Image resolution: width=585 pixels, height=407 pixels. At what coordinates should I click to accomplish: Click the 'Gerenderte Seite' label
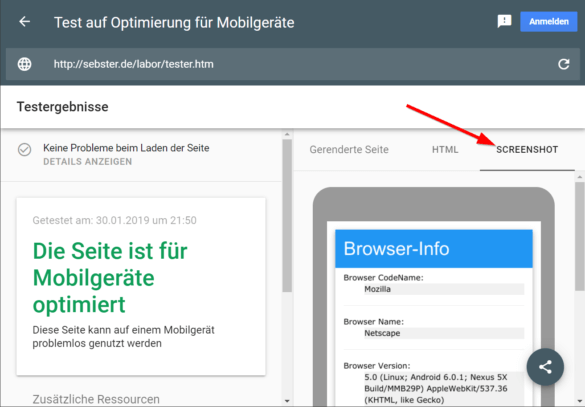tap(349, 150)
